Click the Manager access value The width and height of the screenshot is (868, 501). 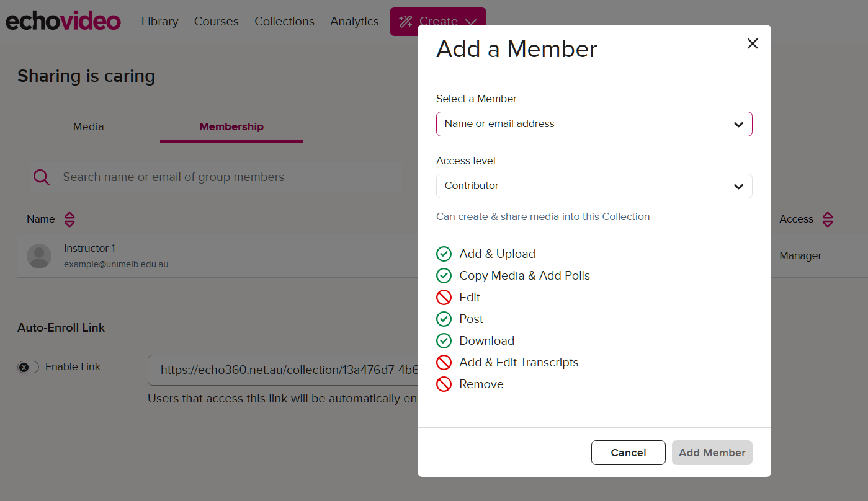coord(800,255)
